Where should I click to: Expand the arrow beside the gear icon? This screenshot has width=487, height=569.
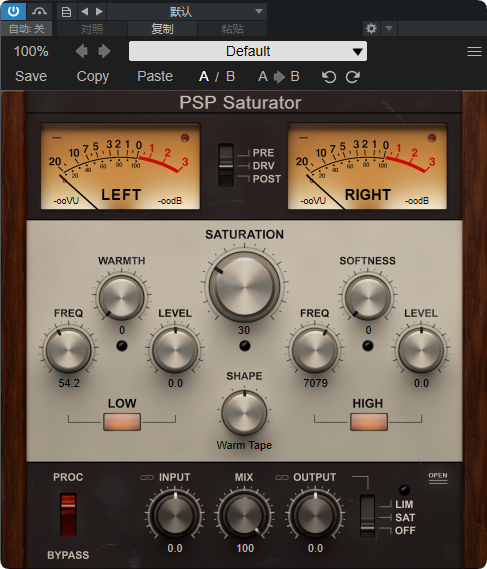pyautogui.click(x=389, y=28)
